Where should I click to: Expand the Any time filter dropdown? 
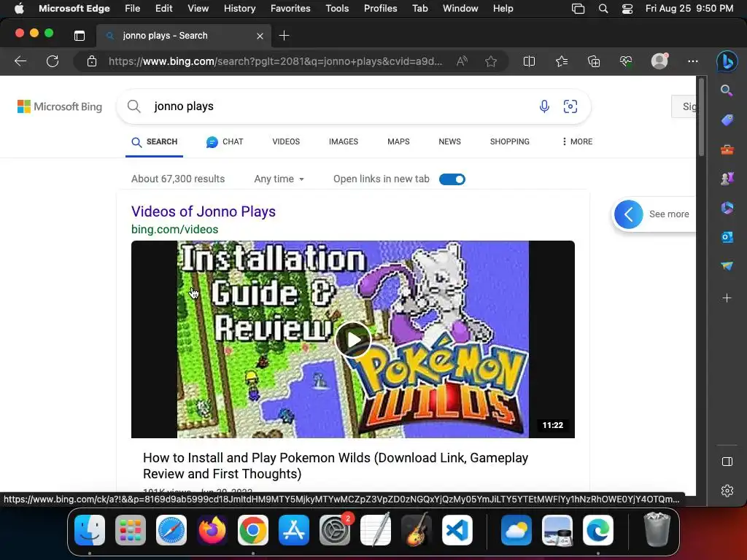pos(279,179)
